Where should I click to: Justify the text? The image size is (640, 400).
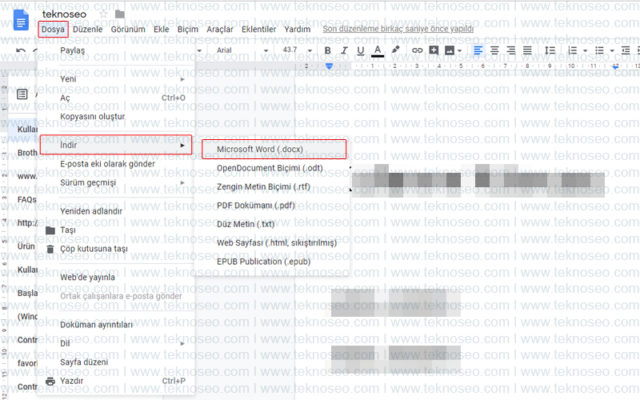527,50
